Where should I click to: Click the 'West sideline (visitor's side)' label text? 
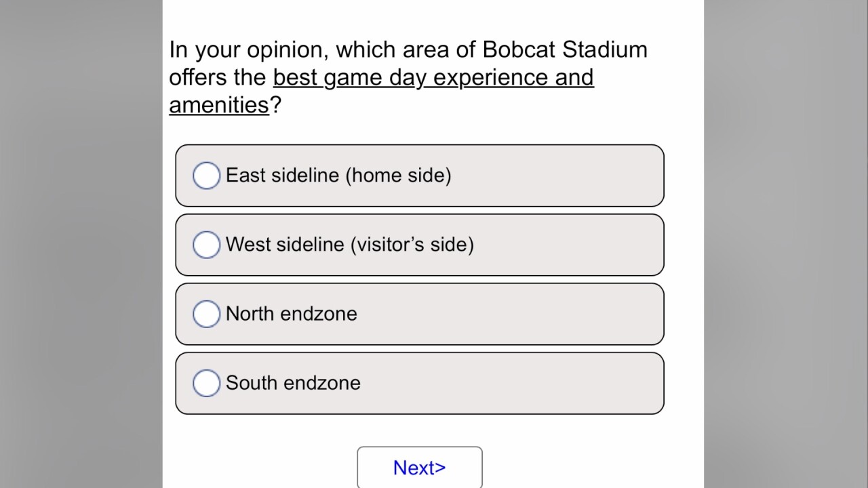tap(349, 245)
